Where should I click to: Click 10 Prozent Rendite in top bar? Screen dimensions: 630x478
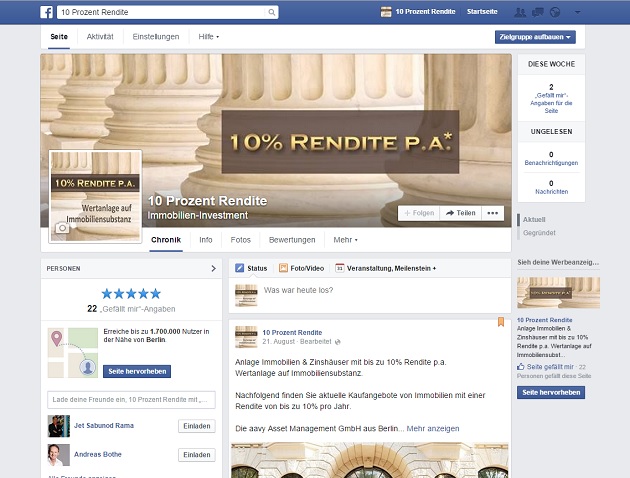pos(425,12)
